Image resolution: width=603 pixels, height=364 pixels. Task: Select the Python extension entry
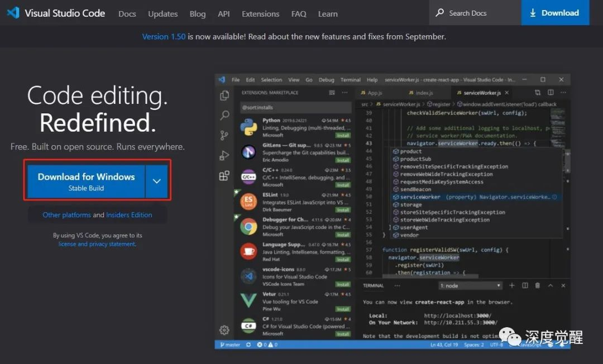(x=294, y=128)
